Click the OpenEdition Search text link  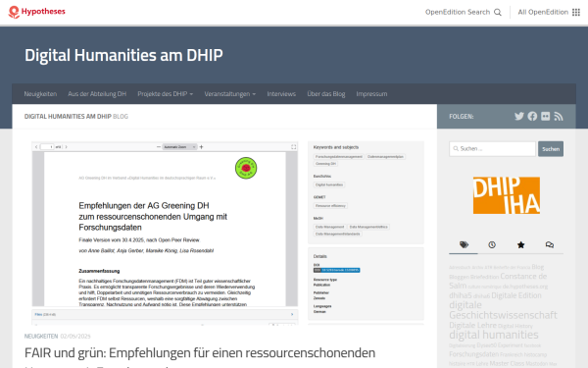click(x=458, y=12)
